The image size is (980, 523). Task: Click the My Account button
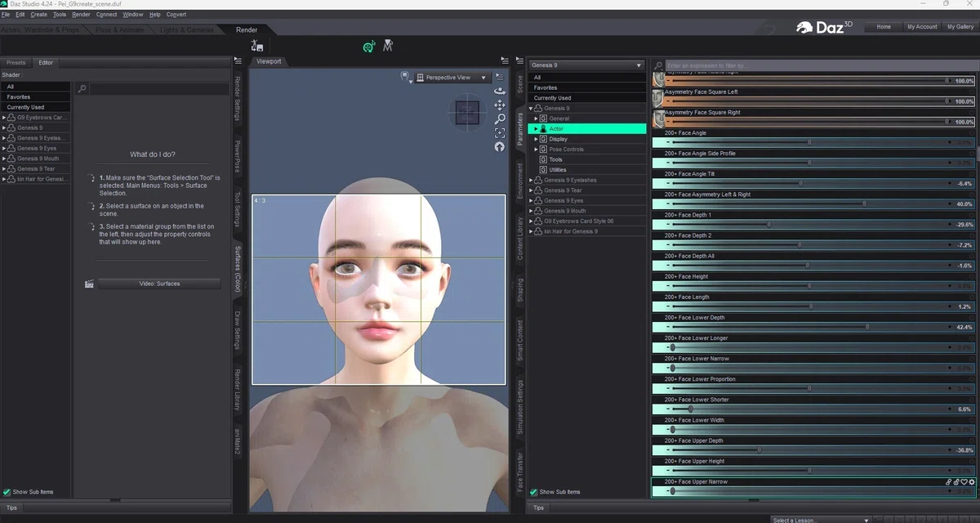[922, 27]
